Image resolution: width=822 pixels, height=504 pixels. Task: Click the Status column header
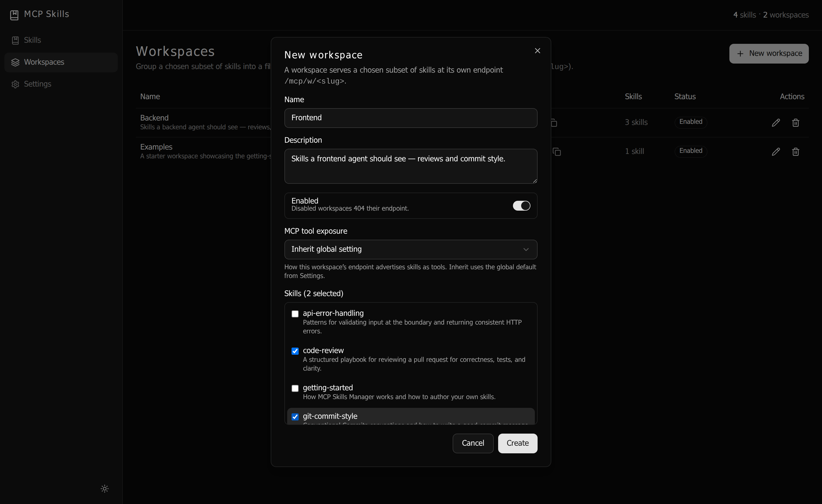pyautogui.click(x=685, y=96)
